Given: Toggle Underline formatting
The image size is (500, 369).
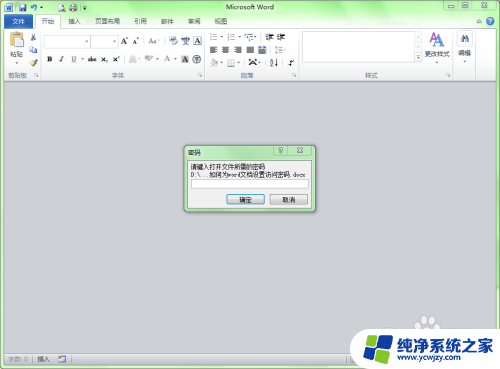Looking at the screenshot, I should point(74,59).
